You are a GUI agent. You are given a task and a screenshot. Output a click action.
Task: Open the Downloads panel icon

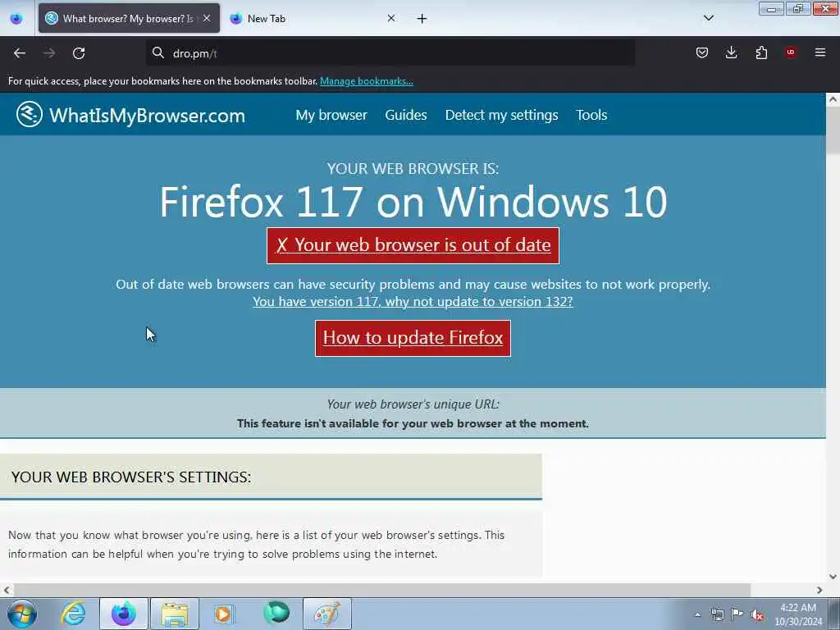(x=731, y=52)
